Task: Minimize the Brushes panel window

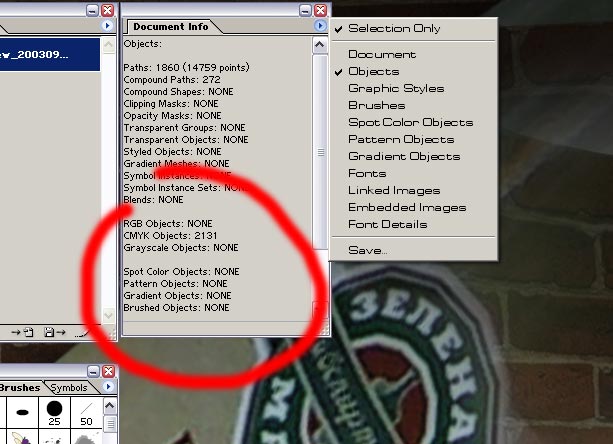Action: point(93,371)
